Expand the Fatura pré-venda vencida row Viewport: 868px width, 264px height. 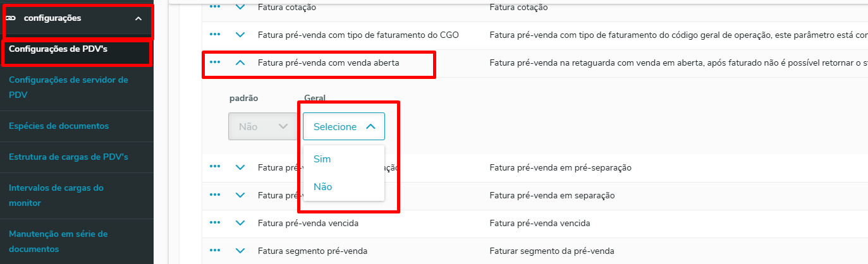point(240,223)
